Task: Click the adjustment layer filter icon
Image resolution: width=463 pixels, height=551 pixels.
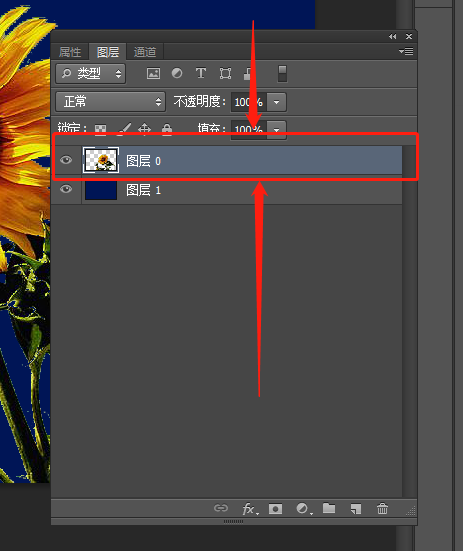Action: coord(177,73)
